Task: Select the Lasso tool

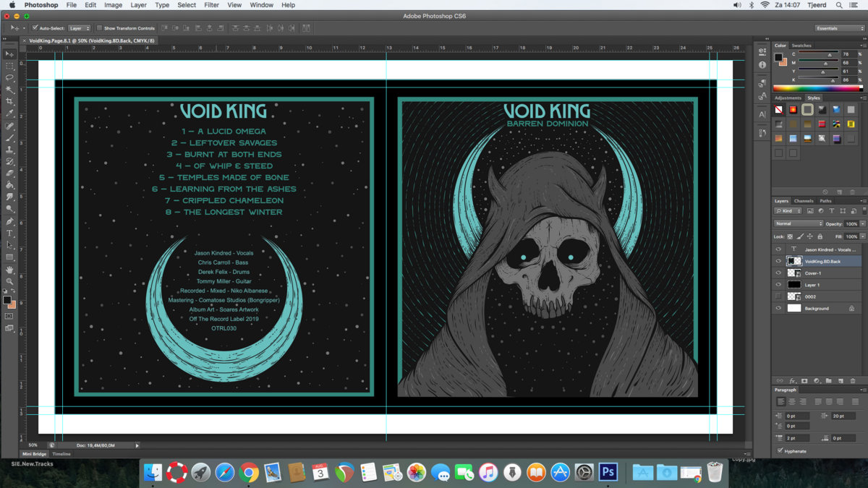Action: coord(9,77)
